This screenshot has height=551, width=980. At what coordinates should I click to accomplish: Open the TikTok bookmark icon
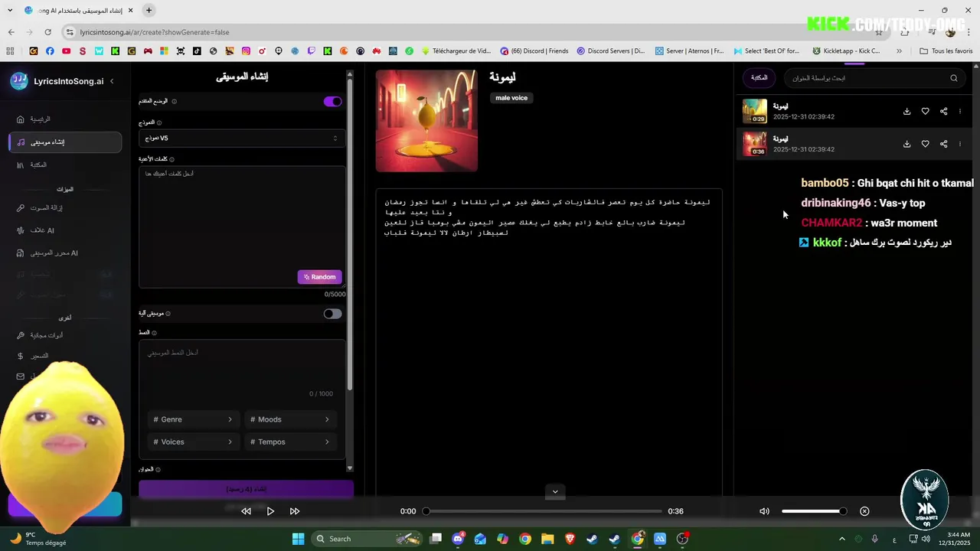click(x=197, y=51)
